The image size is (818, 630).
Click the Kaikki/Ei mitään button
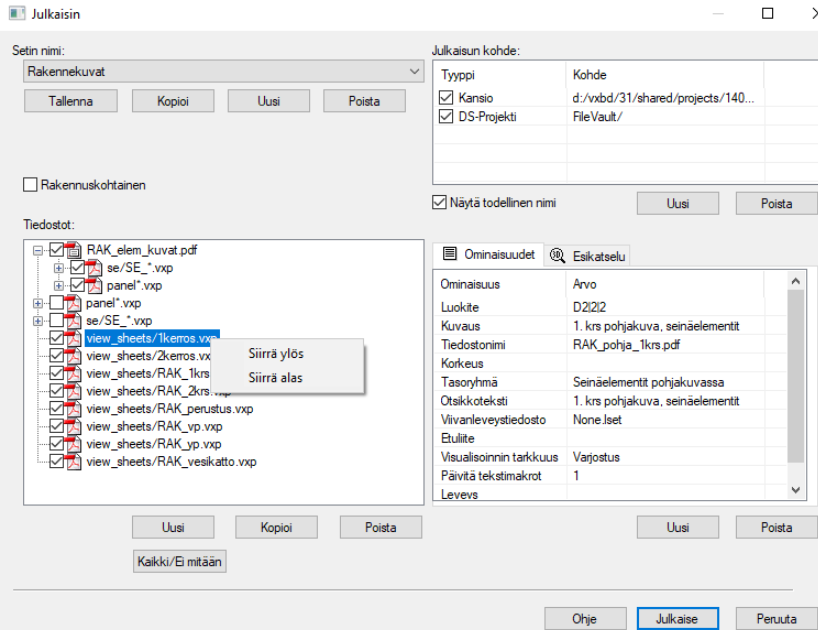point(180,562)
